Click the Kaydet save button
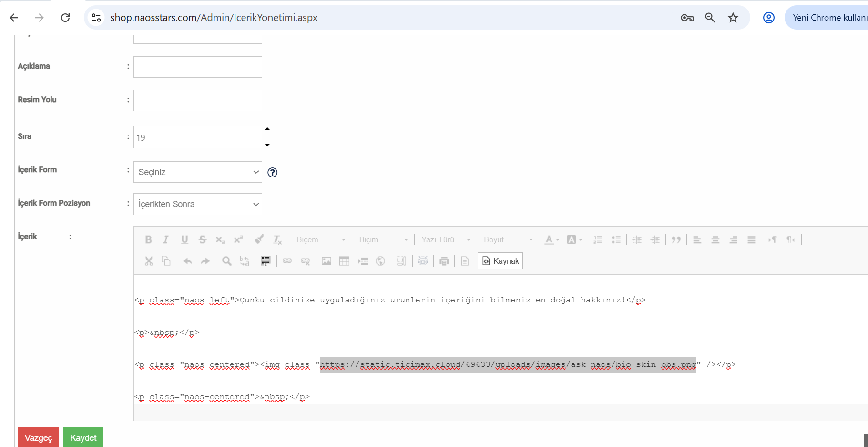 click(x=83, y=437)
